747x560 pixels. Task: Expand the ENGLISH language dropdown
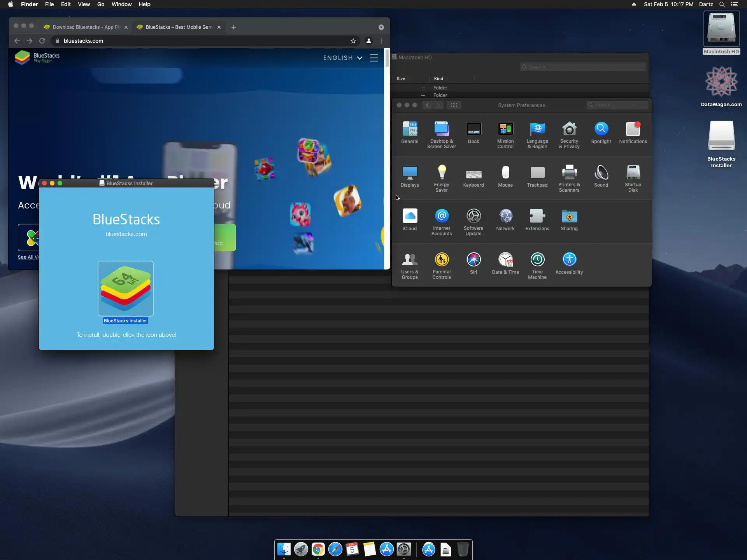point(342,58)
